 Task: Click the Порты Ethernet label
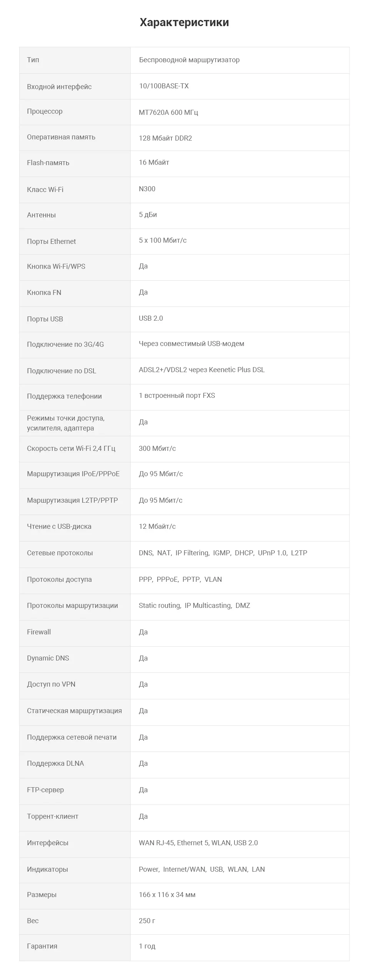(51, 242)
